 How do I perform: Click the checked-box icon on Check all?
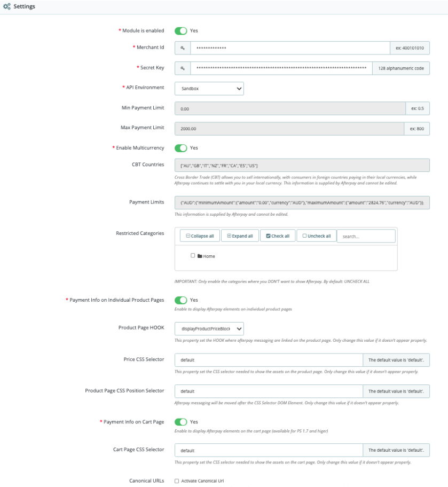click(268, 235)
